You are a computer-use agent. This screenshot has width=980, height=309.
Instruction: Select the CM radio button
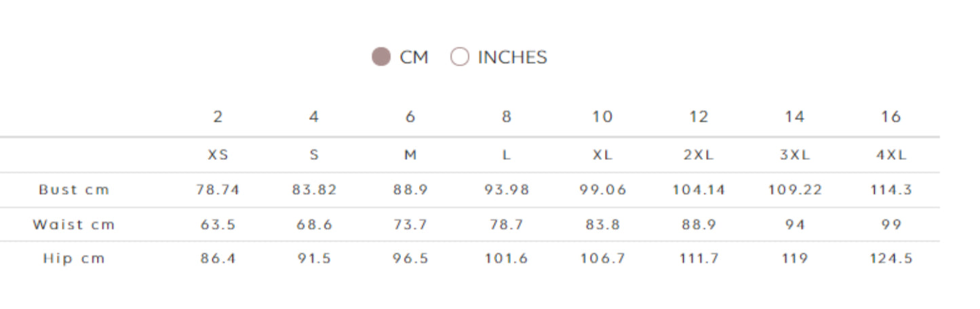[381, 57]
